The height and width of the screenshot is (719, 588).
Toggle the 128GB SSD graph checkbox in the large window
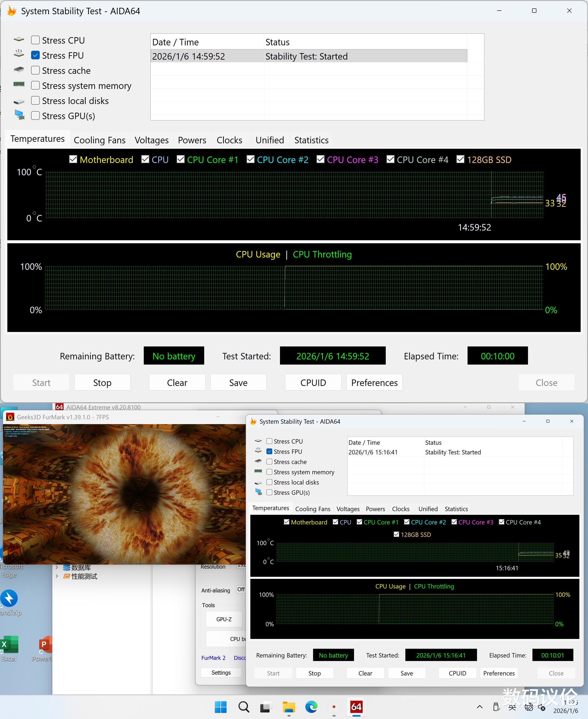(460, 160)
